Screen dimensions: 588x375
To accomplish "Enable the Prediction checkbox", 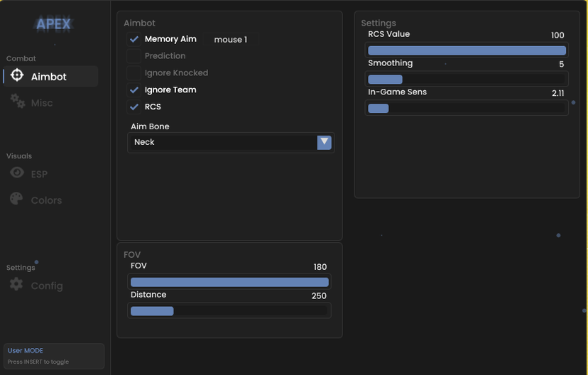I will coord(134,56).
